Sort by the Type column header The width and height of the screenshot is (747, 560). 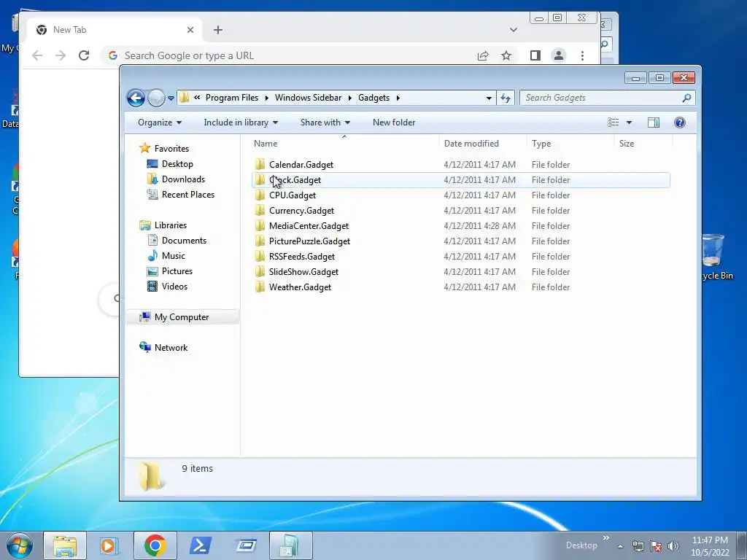click(570, 144)
